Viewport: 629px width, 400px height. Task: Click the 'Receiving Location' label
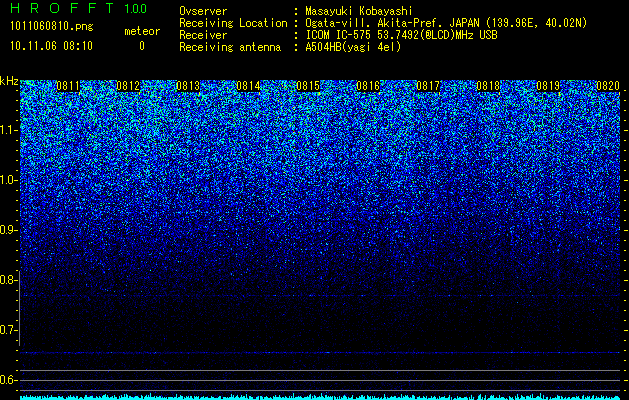coord(233,23)
